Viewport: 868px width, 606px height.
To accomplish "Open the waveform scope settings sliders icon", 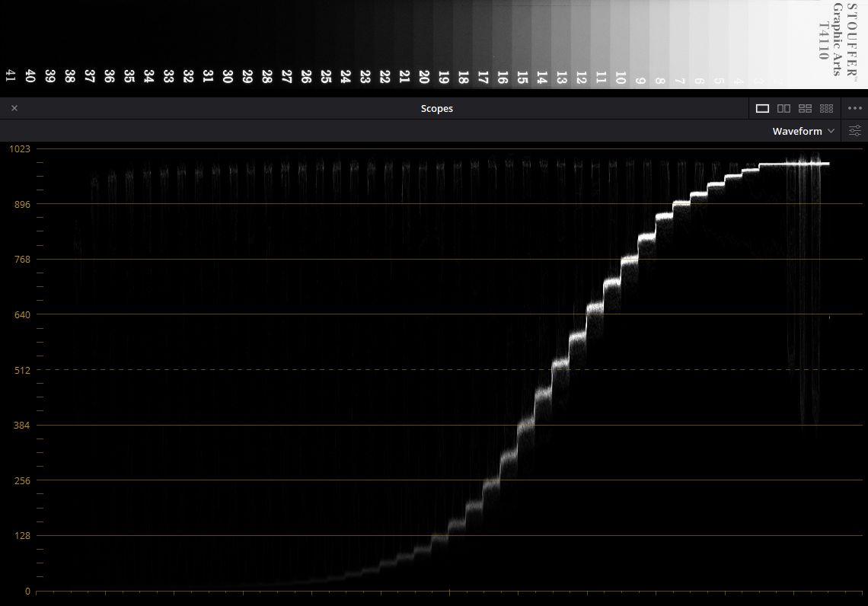I will tap(855, 131).
